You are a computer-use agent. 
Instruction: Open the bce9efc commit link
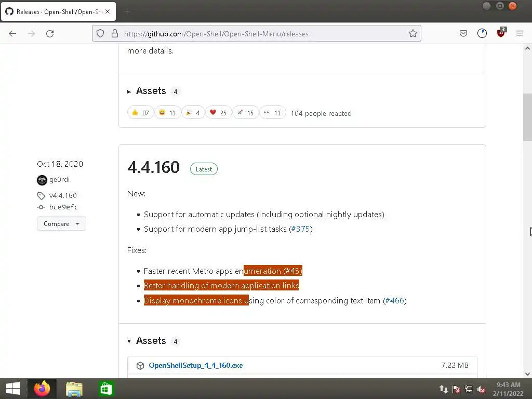click(63, 207)
